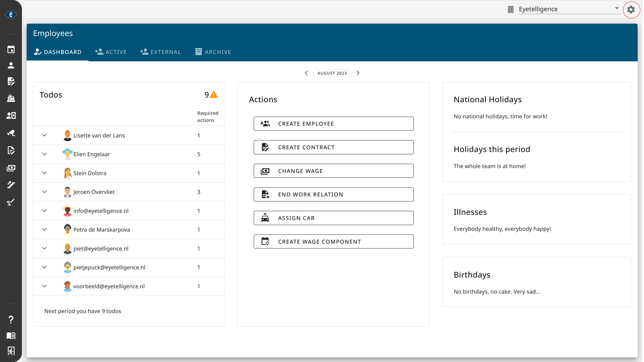644x362 pixels.
Task: Switch to the Active employees tab
Action: [111, 52]
